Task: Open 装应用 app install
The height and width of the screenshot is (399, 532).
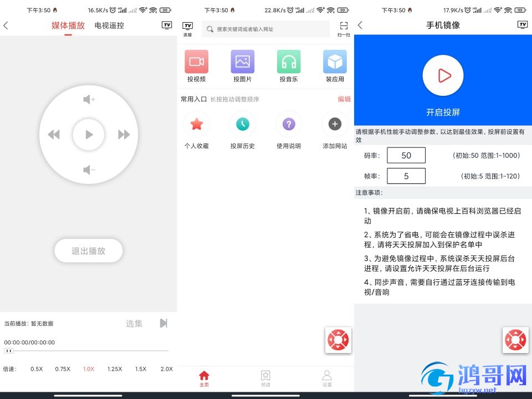Action: [x=335, y=66]
